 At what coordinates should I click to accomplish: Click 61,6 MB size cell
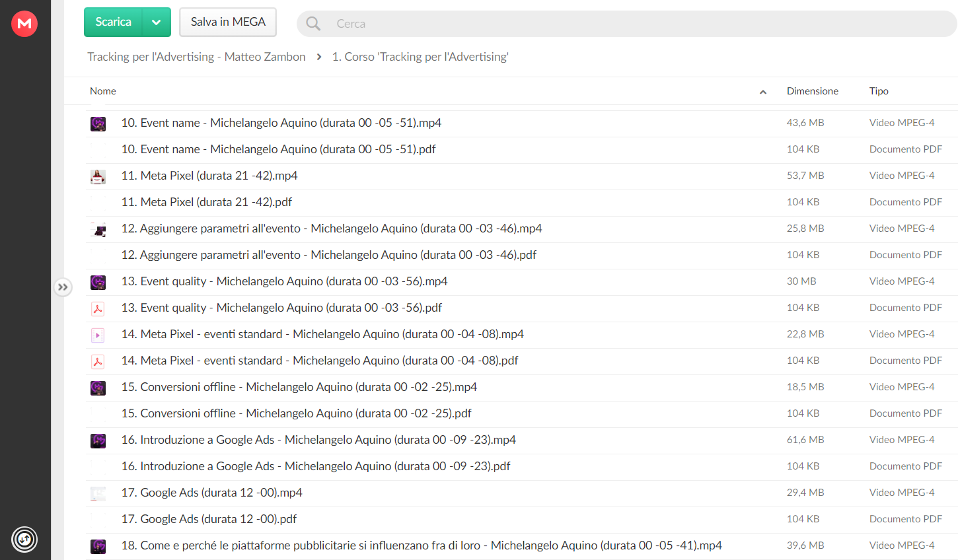pyautogui.click(x=805, y=440)
